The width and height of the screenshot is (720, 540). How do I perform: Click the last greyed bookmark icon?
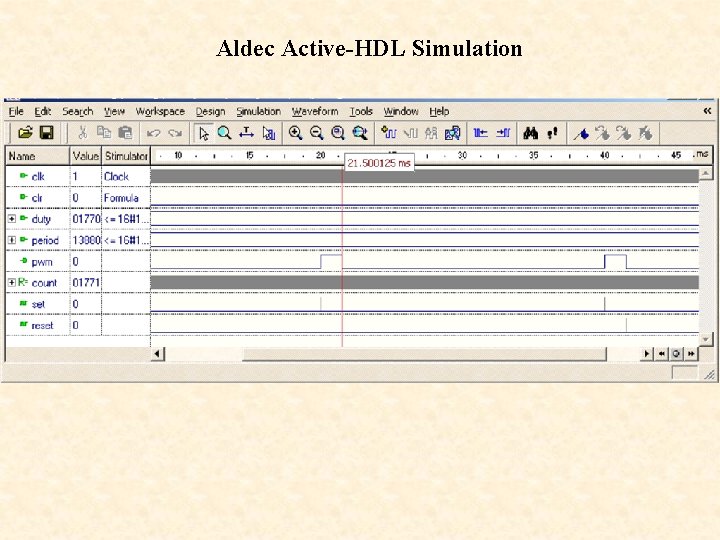pos(645,133)
